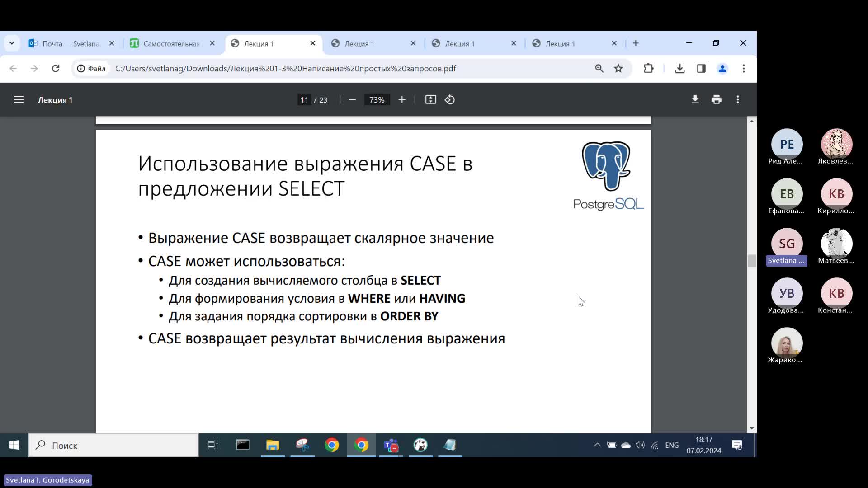
Task: Select participant Констан... avatar
Action: pyautogui.click(x=836, y=293)
